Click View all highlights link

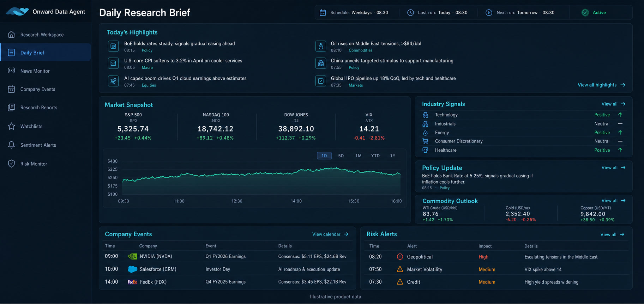coord(601,85)
